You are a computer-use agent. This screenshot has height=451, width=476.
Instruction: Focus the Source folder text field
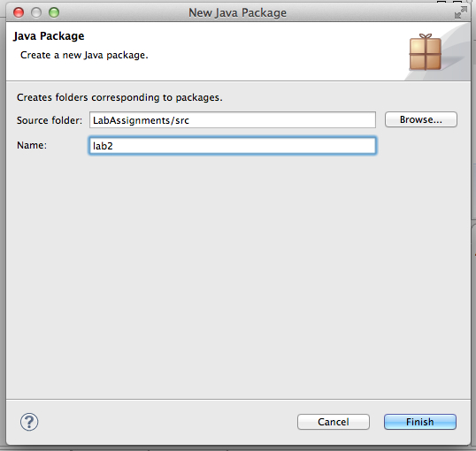(233, 120)
